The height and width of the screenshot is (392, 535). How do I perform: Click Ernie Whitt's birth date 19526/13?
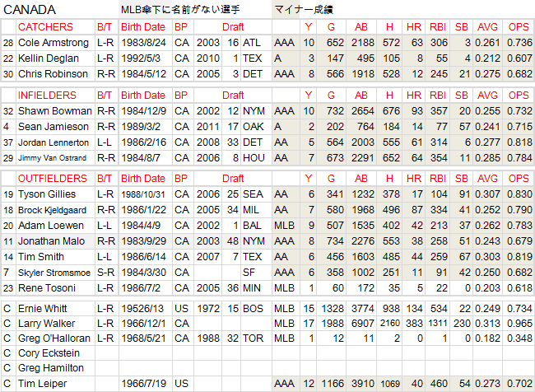tap(142, 309)
